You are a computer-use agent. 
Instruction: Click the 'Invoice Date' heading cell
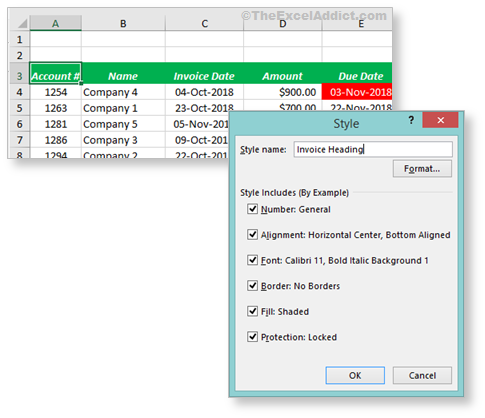204,74
